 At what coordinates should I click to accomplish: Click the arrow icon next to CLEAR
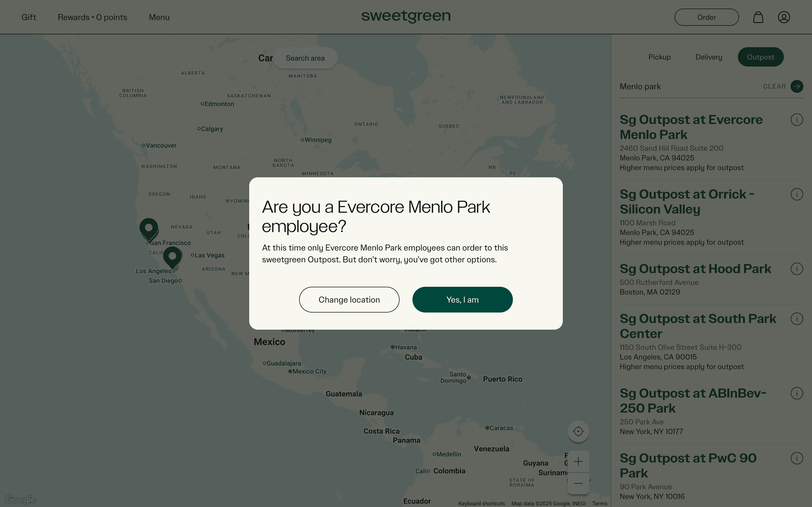click(x=797, y=86)
